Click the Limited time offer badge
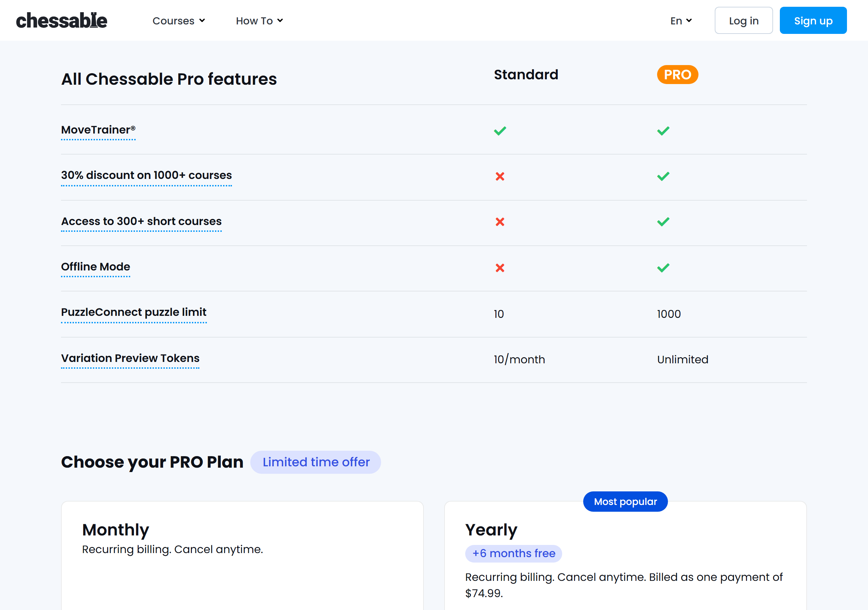This screenshot has height=610, width=868. click(316, 462)
